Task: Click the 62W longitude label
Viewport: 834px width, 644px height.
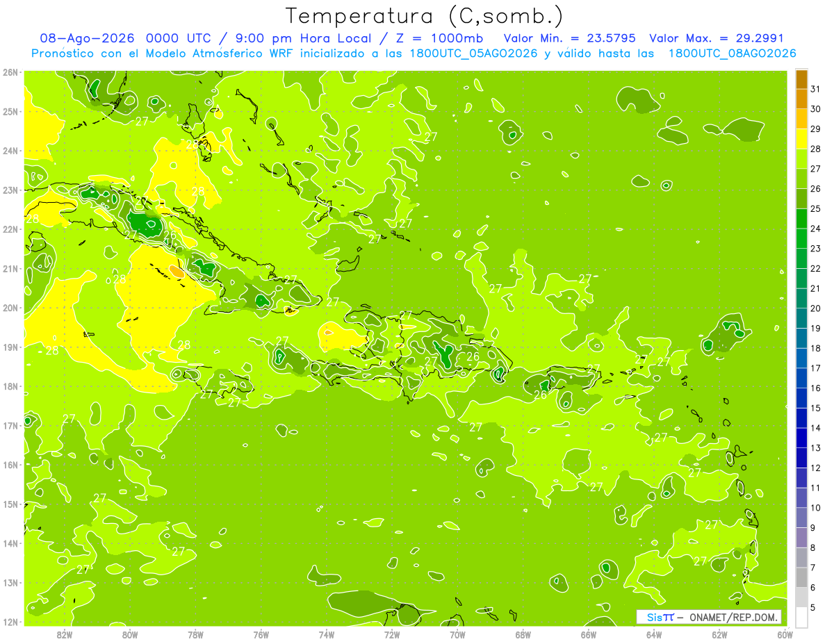Action: [x=719, y=634]
